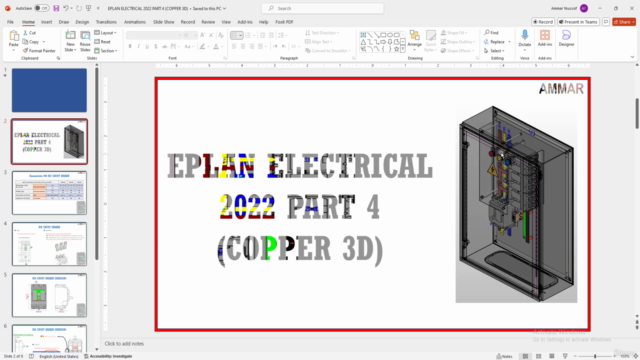Toggle Normal view in the status bar
640x360 pixels.
pos(525,356)
